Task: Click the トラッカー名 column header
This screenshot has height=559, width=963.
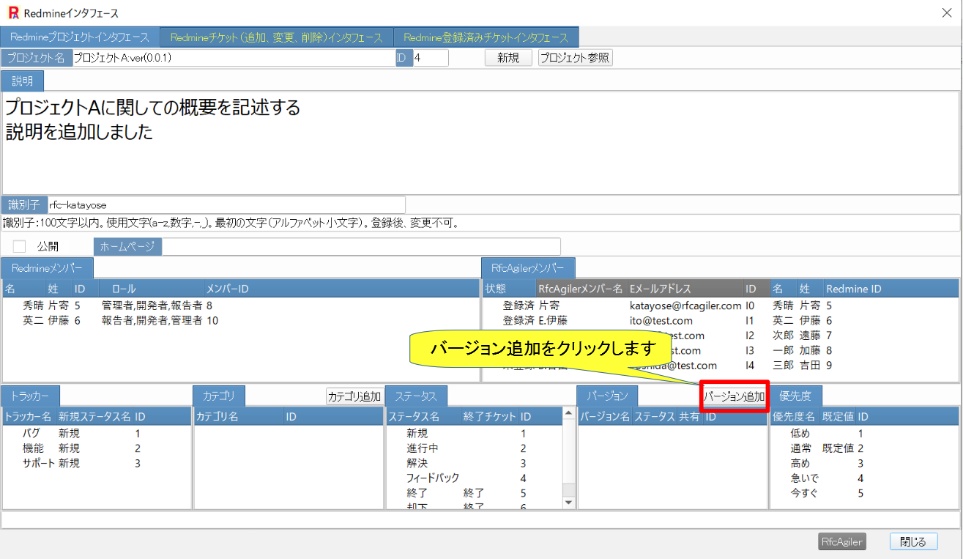Action: [x=28, y=416]
